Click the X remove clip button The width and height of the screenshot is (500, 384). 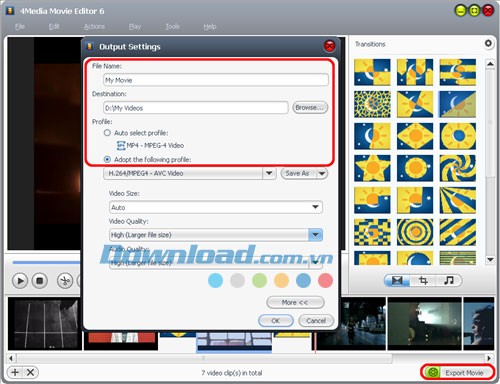pyautogui.click(x=30, y=372)
